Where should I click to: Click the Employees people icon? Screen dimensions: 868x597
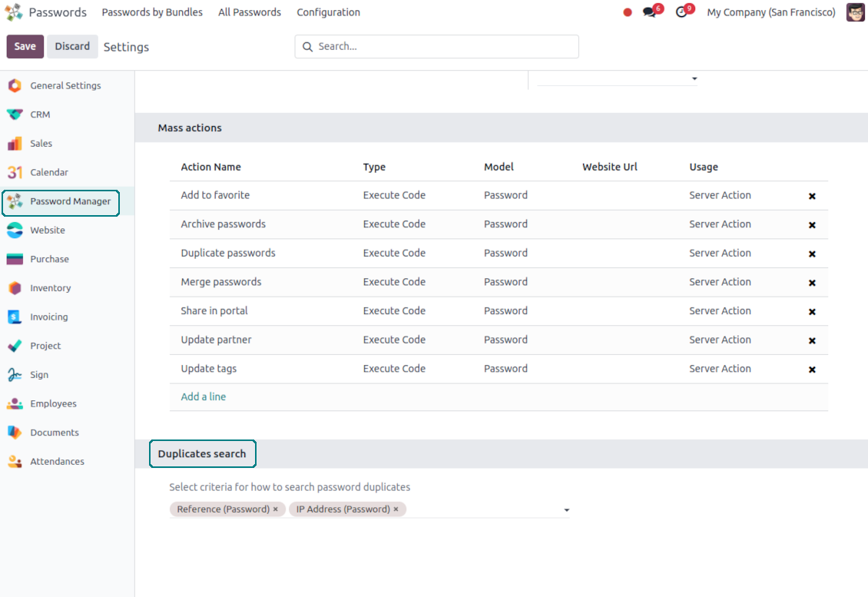click(x=15, y=403)
